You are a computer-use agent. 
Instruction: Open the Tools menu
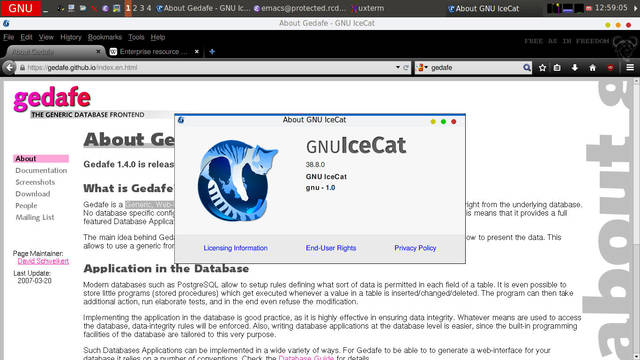[136, 37]
